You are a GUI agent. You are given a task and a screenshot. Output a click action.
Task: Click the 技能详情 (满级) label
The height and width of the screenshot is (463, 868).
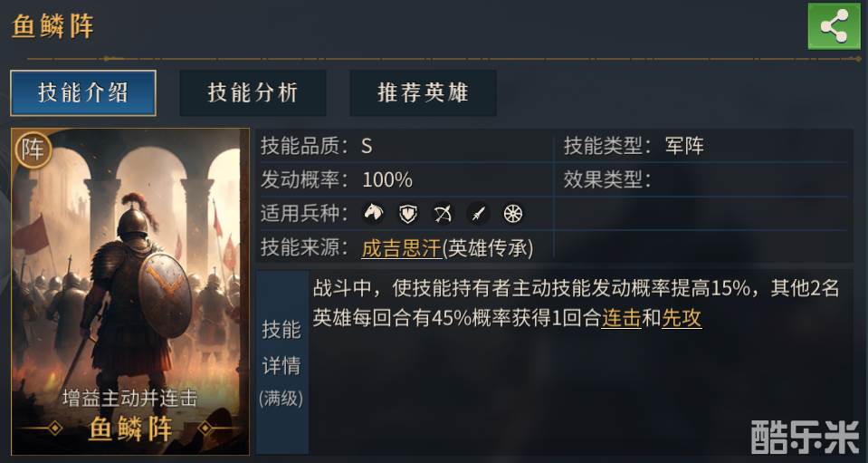pyautogui.click(x=281, y=362)
